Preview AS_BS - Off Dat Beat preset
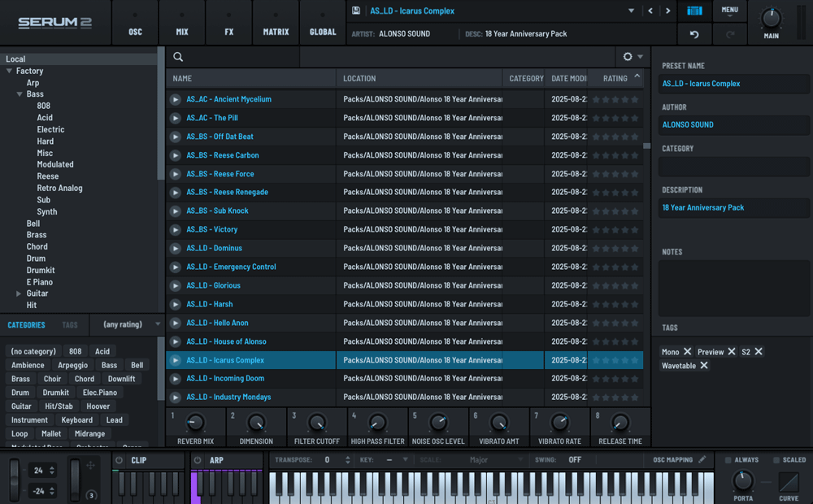Image resolution: width=813 pixels, height=504 pixels. pos(176,137)
